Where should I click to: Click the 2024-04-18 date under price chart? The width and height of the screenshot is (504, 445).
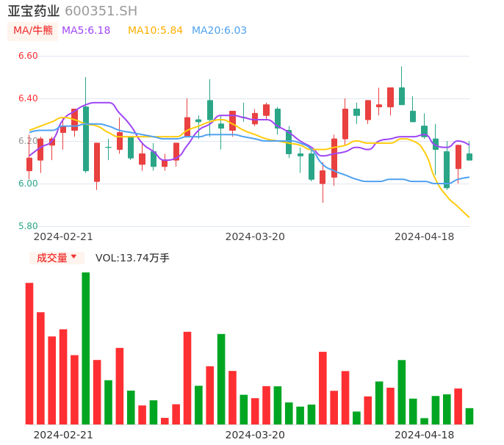(x=425, y=236)
